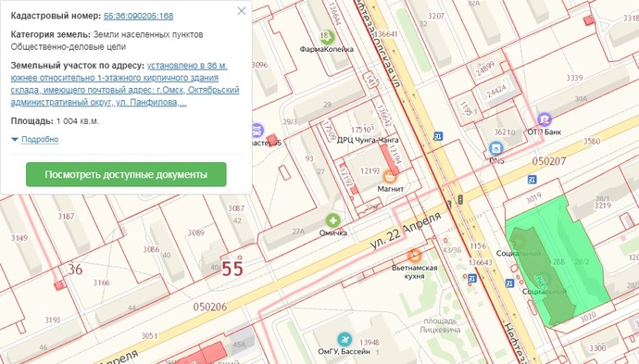
Task: Click bus stop icon below 050207 label
Action: pos(532,180)
